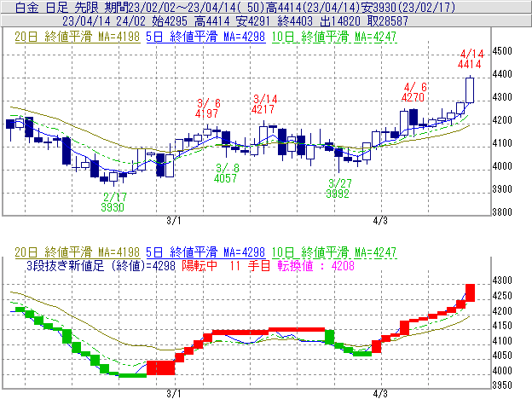This screenshot has height=405, width=532.
Task: Click the 3/8 4057 low label
Action: click(226, 173)
